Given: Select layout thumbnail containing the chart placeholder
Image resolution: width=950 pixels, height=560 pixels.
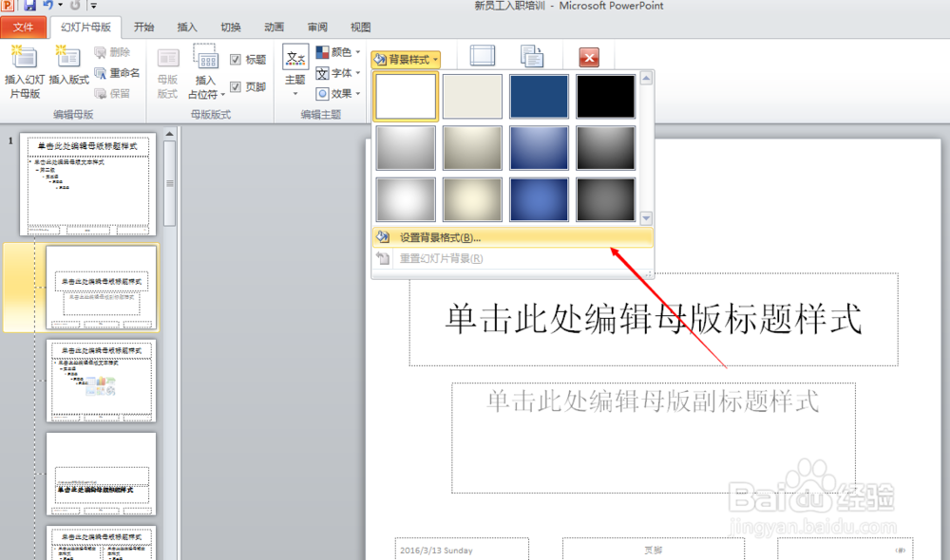Looking at the screenshot, I should click(102, 381).
